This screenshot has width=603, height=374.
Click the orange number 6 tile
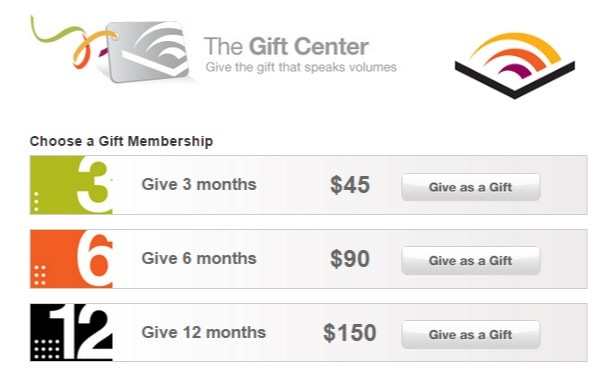71,259
